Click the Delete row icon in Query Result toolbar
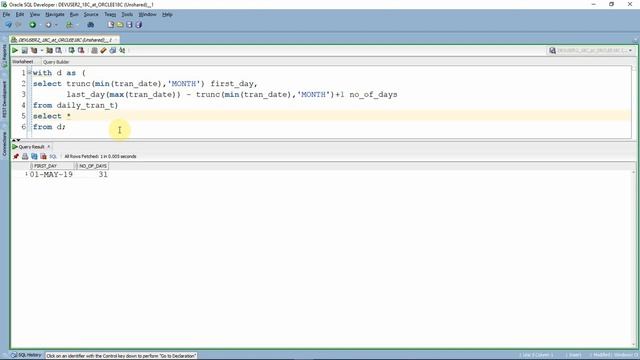 tap(43, 157)
